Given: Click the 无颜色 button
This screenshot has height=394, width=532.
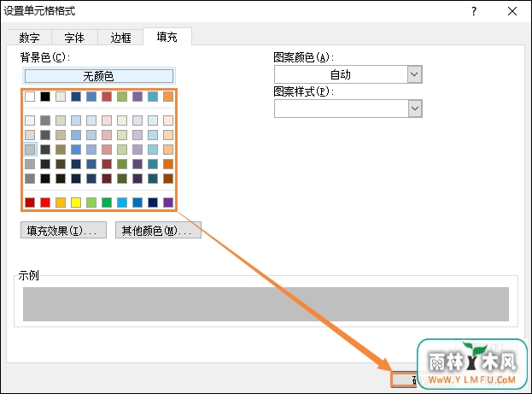Looking at the screenshot, I should click(x=99, y=76).
